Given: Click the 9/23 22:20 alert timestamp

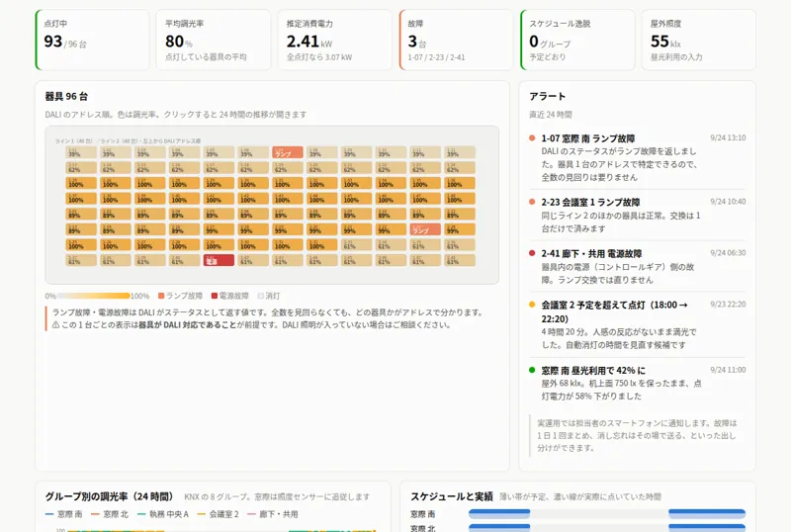Looking at the screenshot, I should point(728,305).
